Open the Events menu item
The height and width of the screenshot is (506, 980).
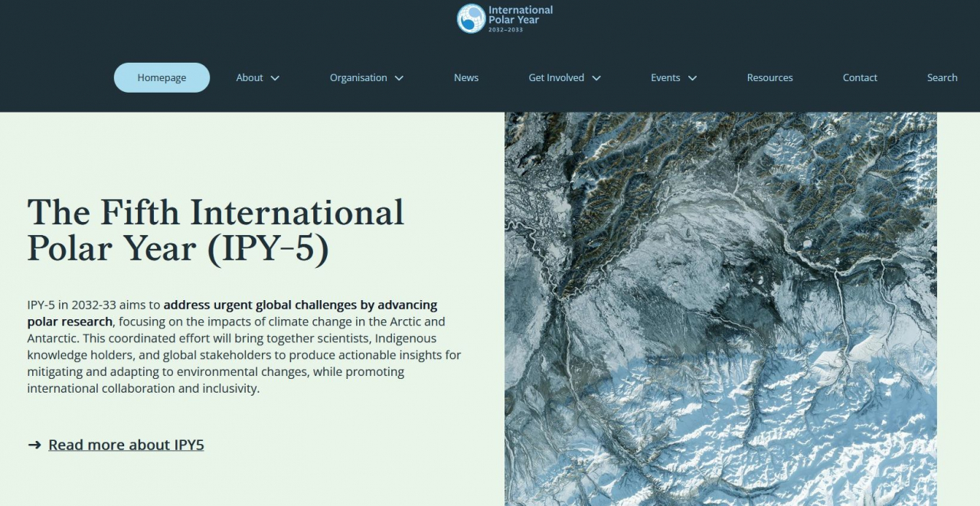click(x=665, y=77)
